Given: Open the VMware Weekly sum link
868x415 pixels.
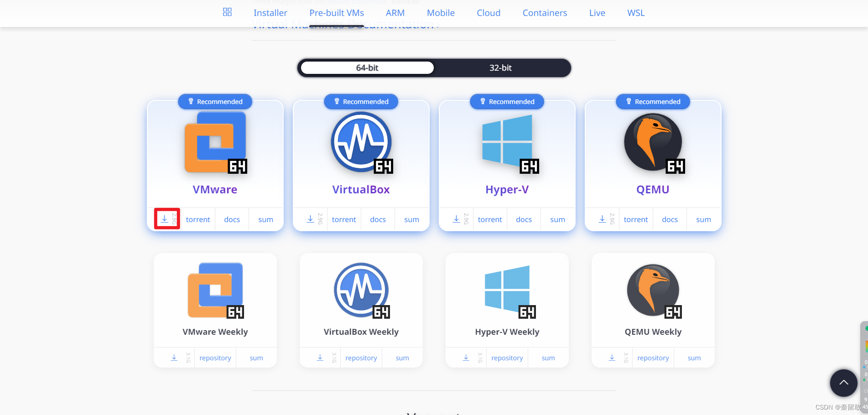Looking at the screenshot, I should point(256,358).
